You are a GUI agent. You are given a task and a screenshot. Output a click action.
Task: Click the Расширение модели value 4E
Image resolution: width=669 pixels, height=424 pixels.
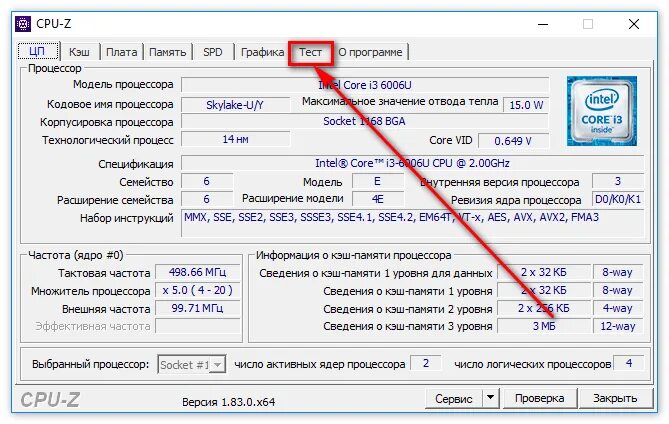click(x=378, y=199)
